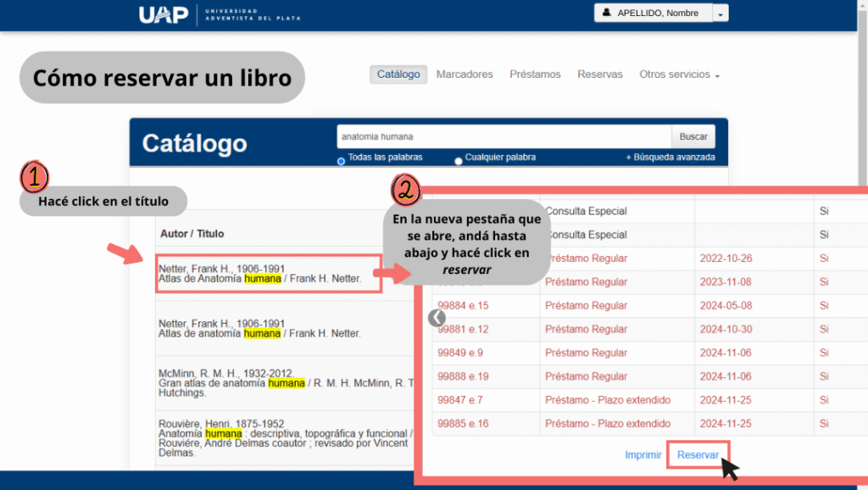
Task: Click the user profile icon beside APELLIDO
Action: 606,14
